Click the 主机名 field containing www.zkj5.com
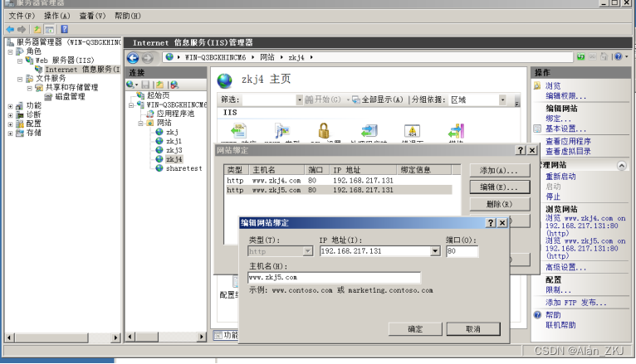Viewport: 636px width, 364px height. [335, 277]
